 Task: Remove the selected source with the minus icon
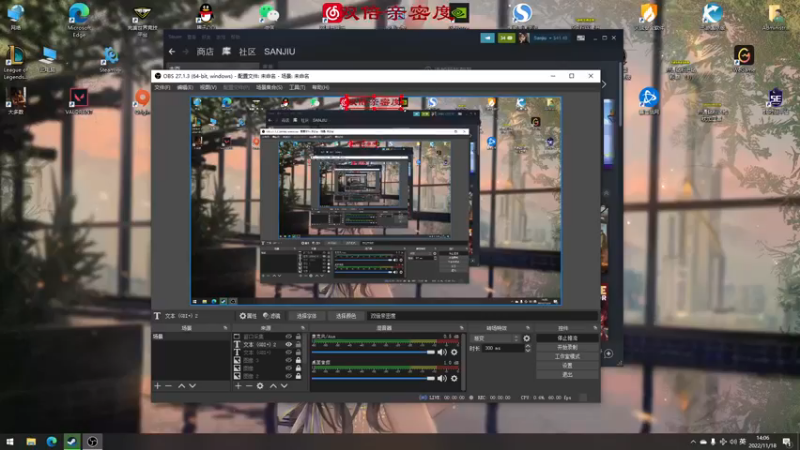click(x=249, y=386)
